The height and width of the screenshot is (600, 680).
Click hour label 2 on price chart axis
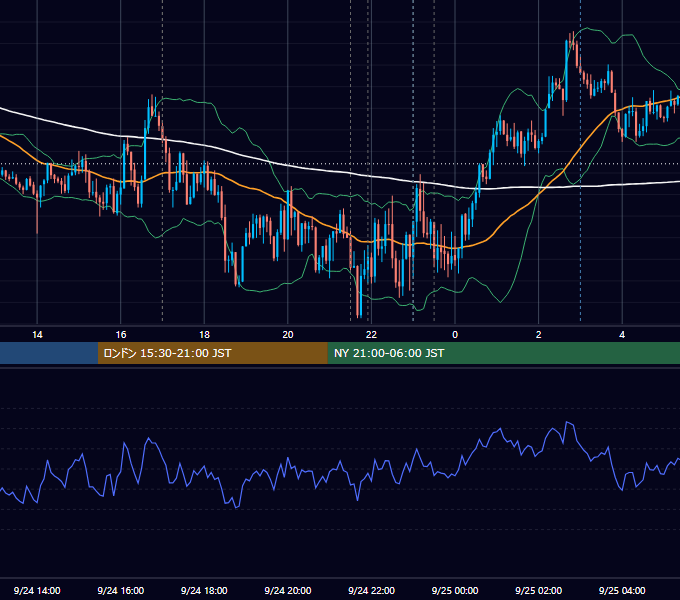(539, 335)
